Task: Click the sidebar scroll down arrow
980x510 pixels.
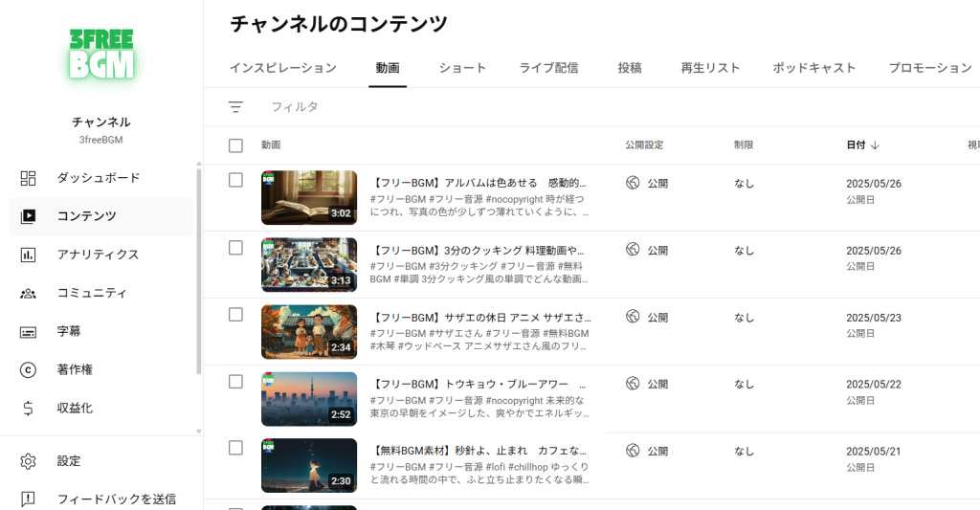Action: 198,432
